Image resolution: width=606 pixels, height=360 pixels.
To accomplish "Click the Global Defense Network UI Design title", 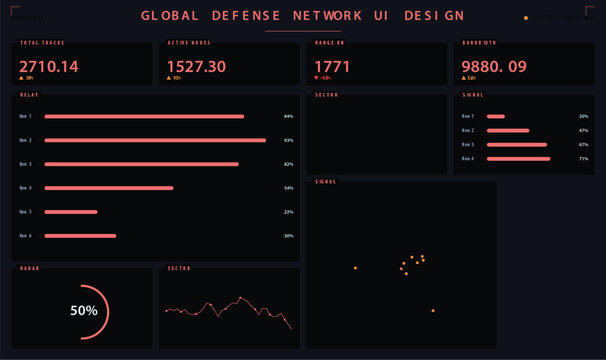I will pyautogui.click(x=303, y=16).
